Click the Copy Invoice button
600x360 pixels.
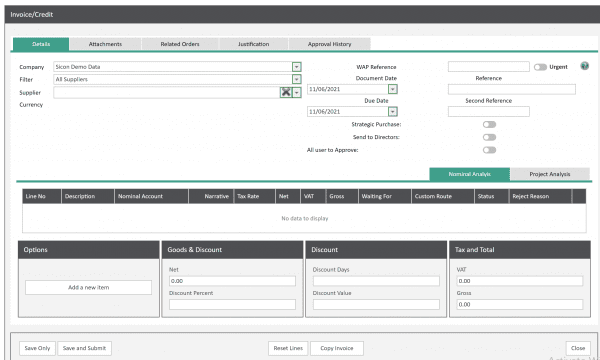[337, 348]
